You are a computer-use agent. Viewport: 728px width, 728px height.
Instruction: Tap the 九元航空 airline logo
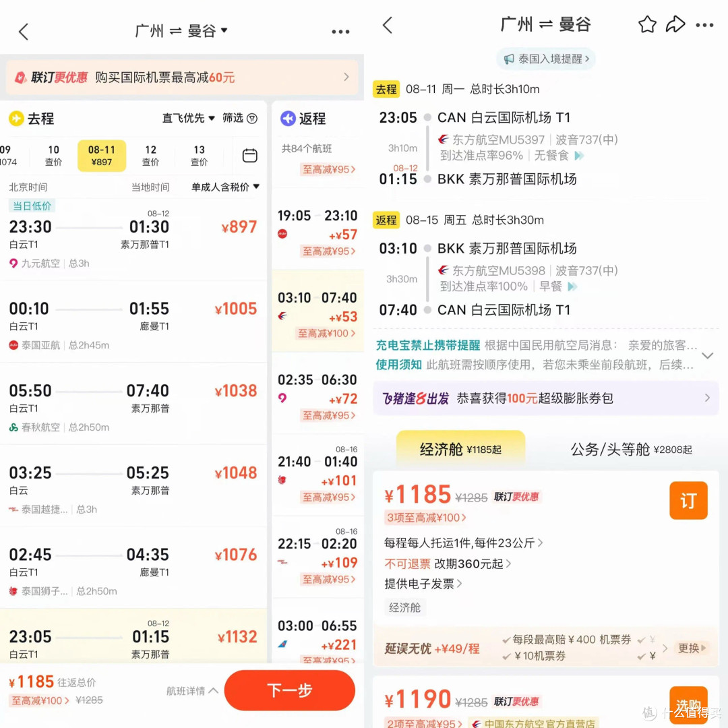pyautogui.click(x=13, y=264)
